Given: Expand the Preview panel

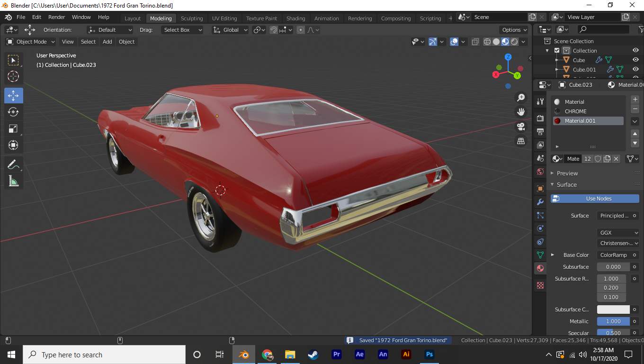Looking at the screenshot, I should pos(567,173).
